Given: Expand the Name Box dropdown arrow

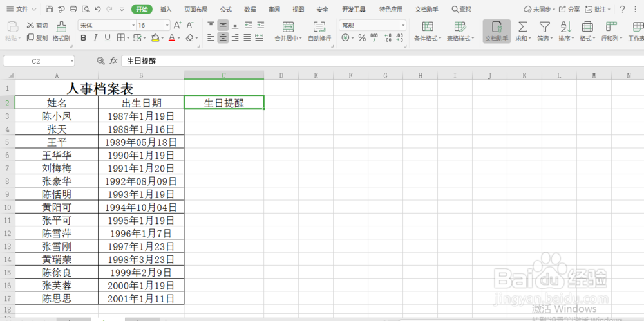Looking at the screenshot, I should point(72,61).
